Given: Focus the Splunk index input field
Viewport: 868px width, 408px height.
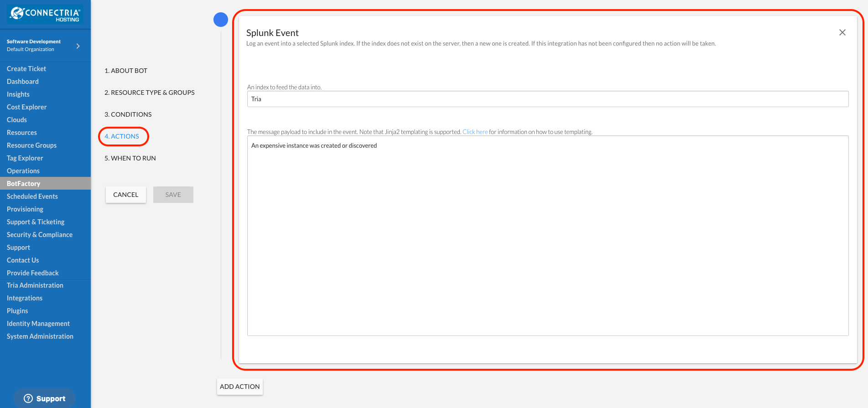Looking at the screenshot, I should click(x=548, y=99).
